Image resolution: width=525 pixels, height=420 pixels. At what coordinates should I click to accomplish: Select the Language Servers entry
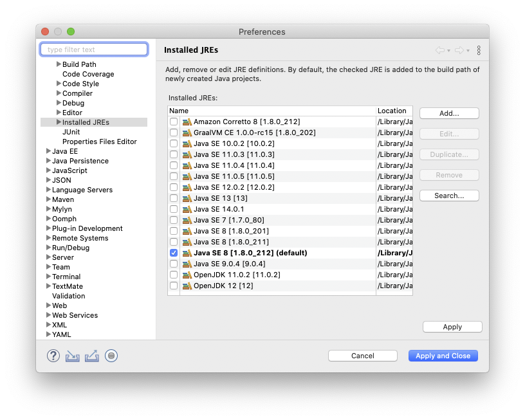(82, 190)
